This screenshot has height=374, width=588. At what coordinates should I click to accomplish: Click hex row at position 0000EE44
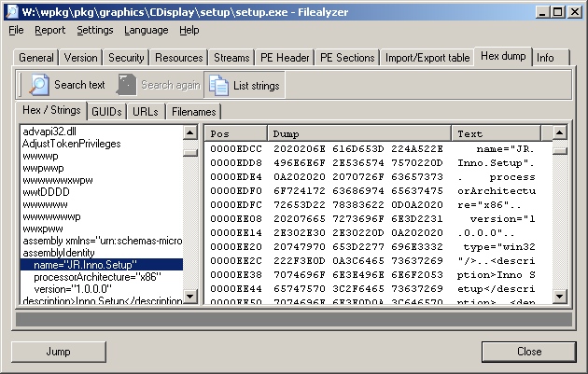pos(378,288)
